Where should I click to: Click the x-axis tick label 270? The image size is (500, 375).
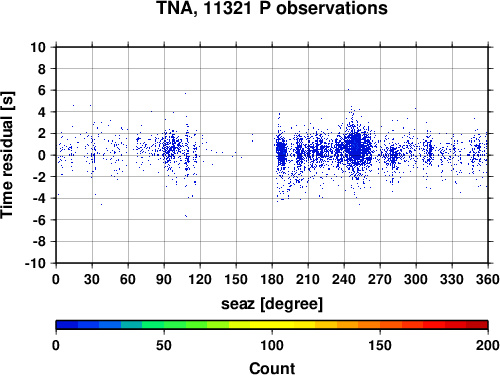[x=380, y=279]
